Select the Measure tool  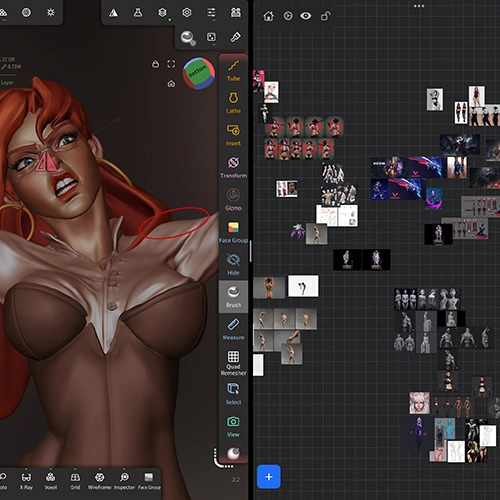point(233,330)
